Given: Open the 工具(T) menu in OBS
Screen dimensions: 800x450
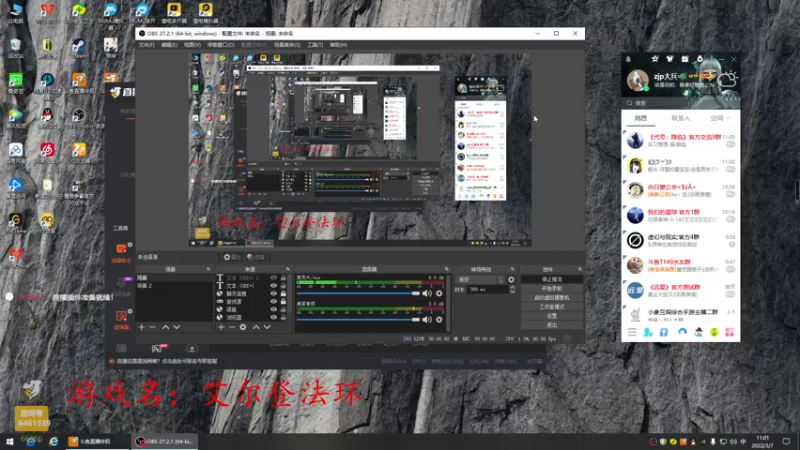Looking at the screenshot, I should click(x=315, y=45).
